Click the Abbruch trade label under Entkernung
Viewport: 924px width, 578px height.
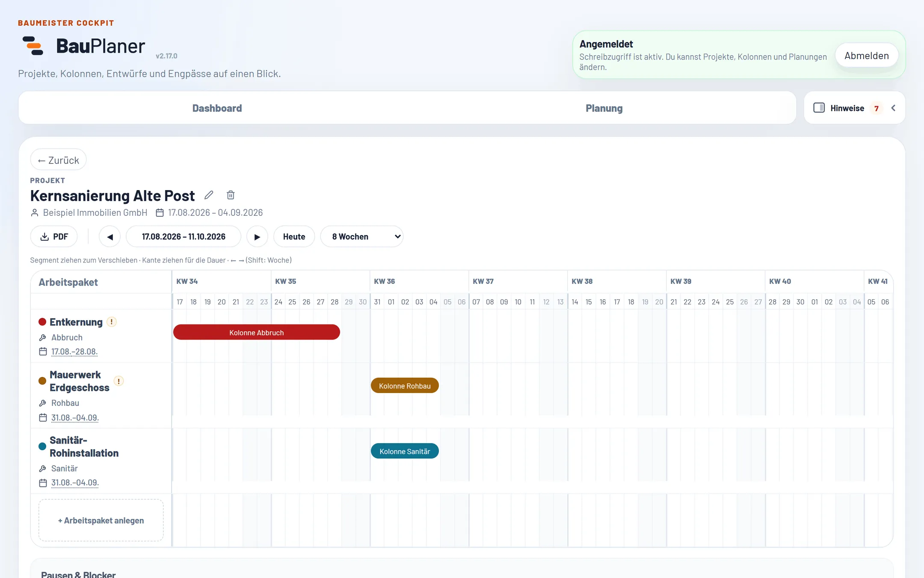(67, 338)
